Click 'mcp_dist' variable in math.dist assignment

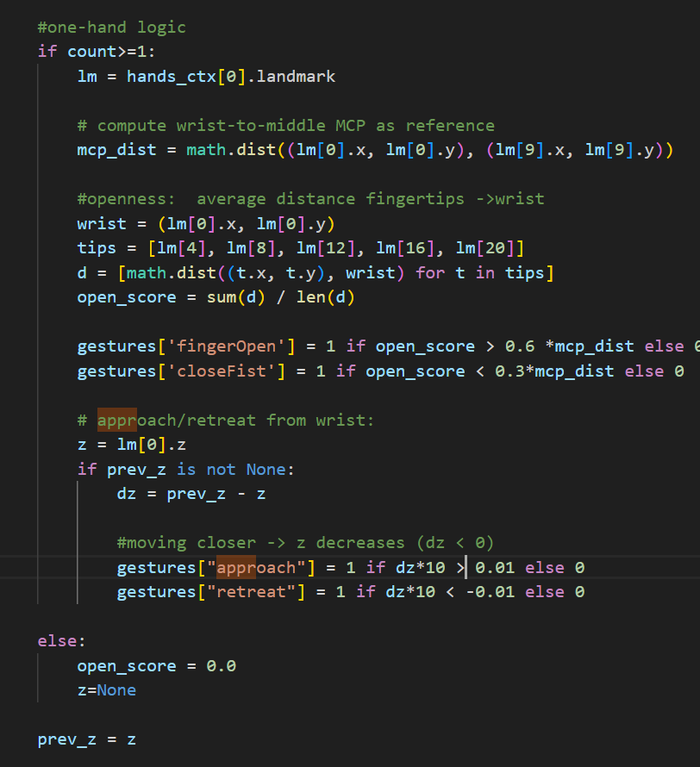click(x=116, y=150)
